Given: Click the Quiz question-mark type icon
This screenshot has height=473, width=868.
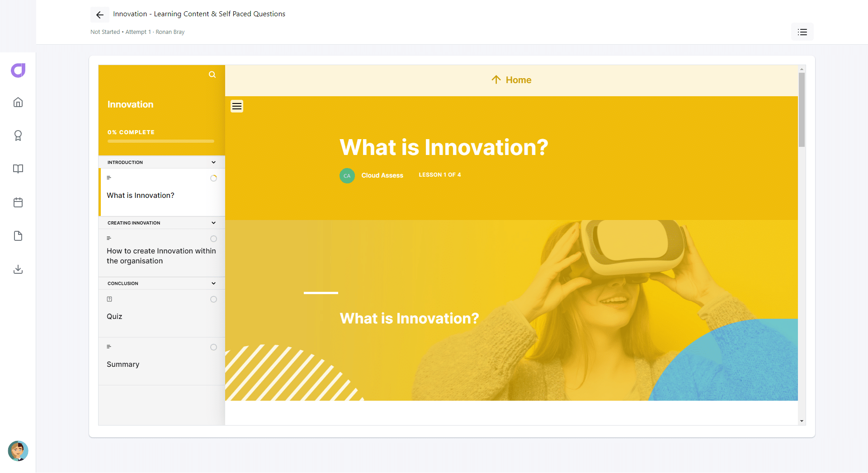Looking at the screenshot, I should pyautogui.click(x=109, y=299).
